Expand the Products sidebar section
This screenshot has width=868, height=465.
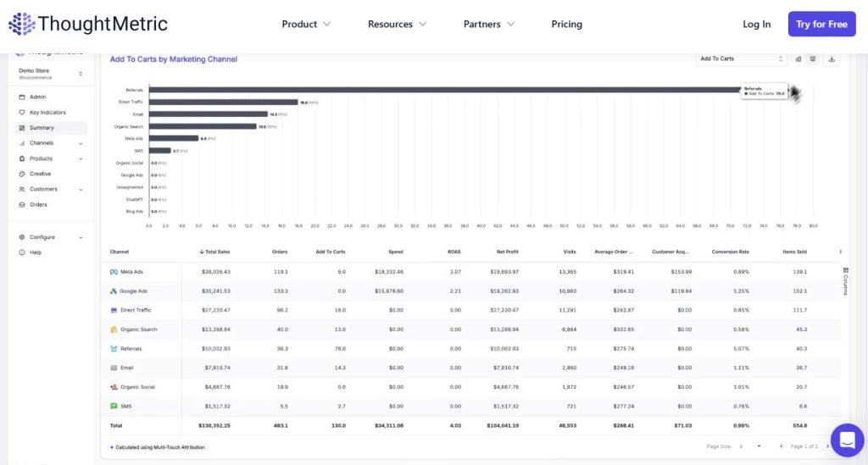81,158
